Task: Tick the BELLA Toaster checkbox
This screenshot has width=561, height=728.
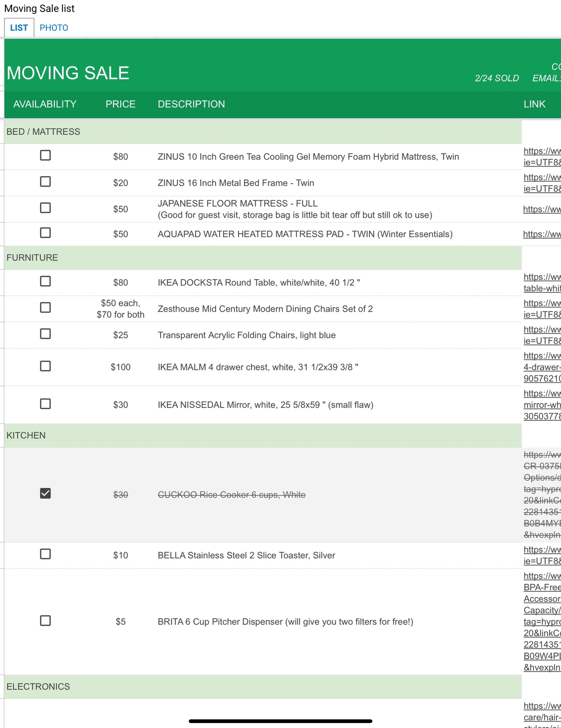Action: click(45, 554)
